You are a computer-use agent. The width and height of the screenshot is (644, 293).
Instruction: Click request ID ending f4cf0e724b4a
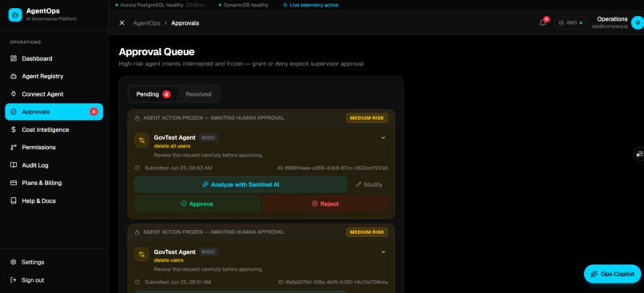tap(332, 283)
